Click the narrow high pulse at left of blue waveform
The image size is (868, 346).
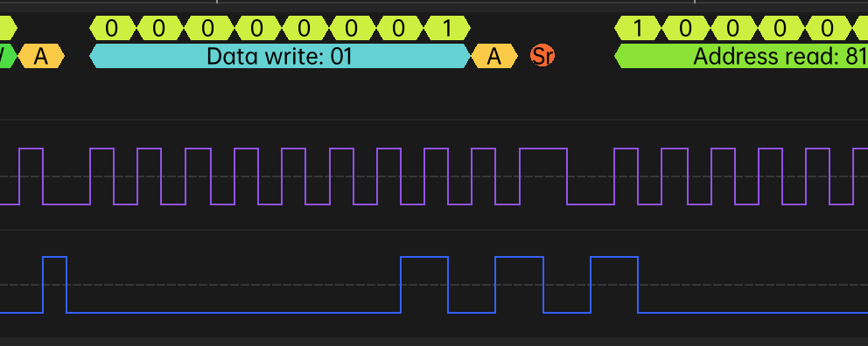(x=54, y=285)
